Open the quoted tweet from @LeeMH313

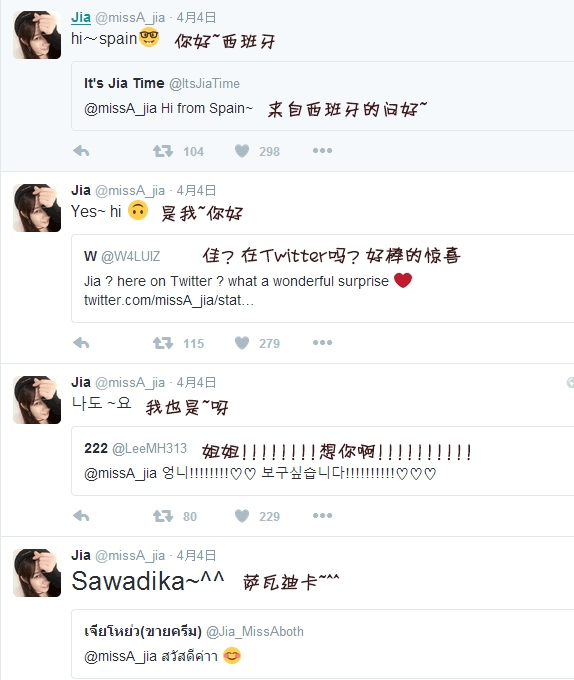pos(323,461)
